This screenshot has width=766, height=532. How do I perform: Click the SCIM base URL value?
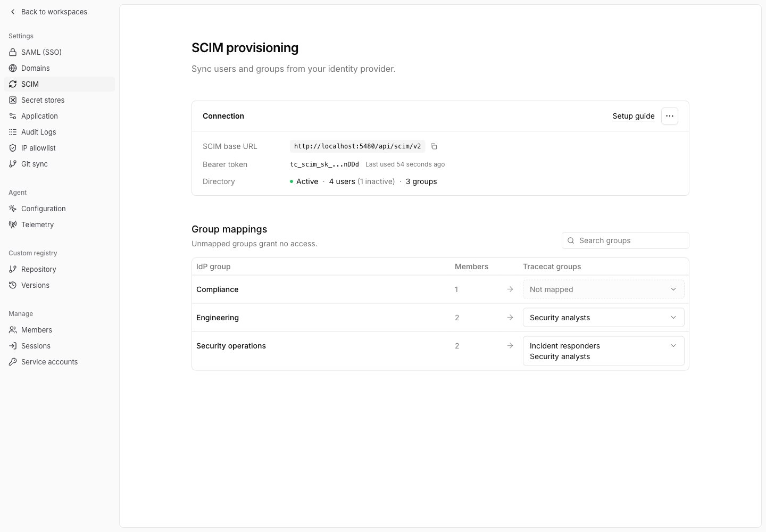point(357,146)
